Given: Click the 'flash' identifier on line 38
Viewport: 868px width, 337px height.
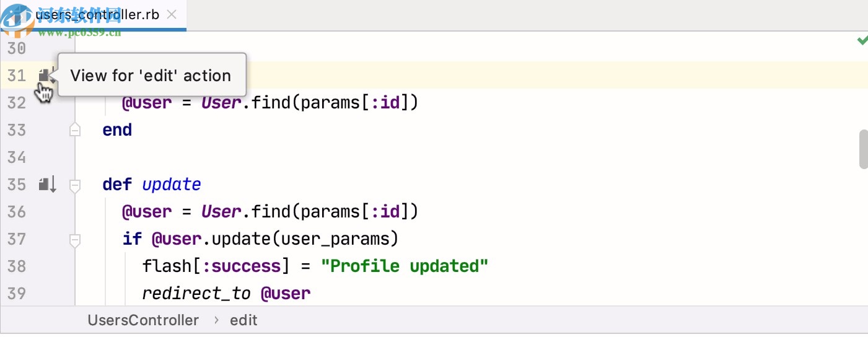Looking at the screenshot, I should pos(167,266).
